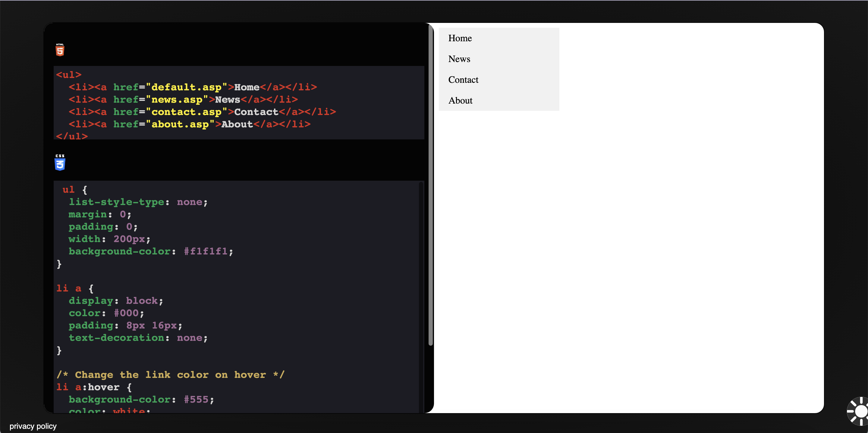
Task: Click the "about.asp" href value in the HTML
Action: (x=180, y=124)
